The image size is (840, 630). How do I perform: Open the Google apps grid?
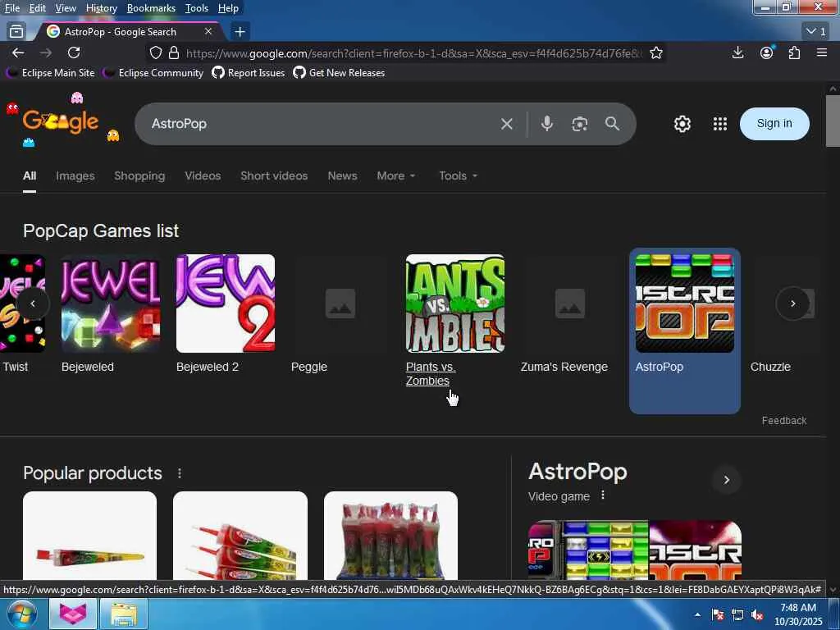point(720,124)
